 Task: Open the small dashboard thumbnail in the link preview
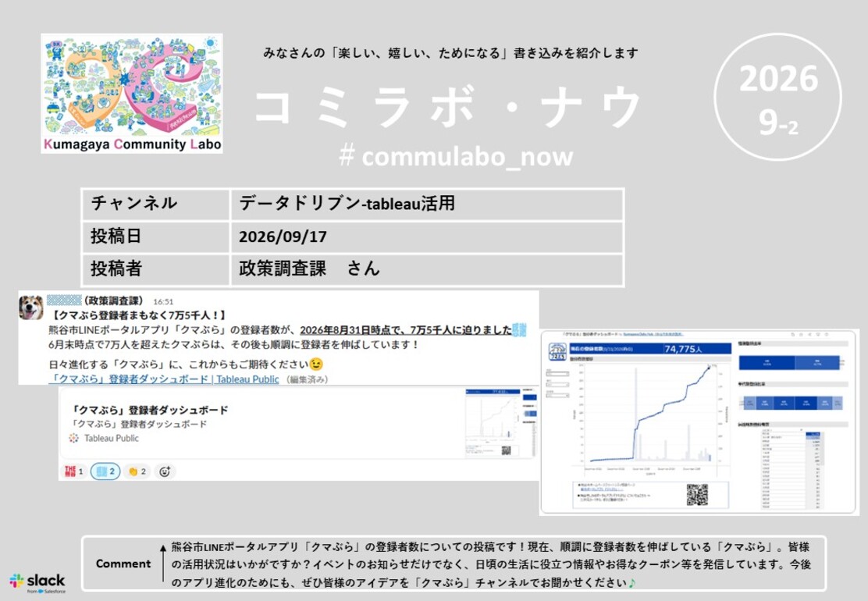pos(501,422)
